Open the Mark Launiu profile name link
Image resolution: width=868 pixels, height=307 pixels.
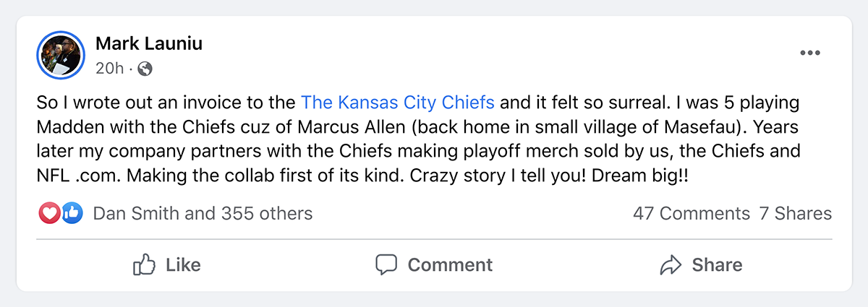[149, 43]
